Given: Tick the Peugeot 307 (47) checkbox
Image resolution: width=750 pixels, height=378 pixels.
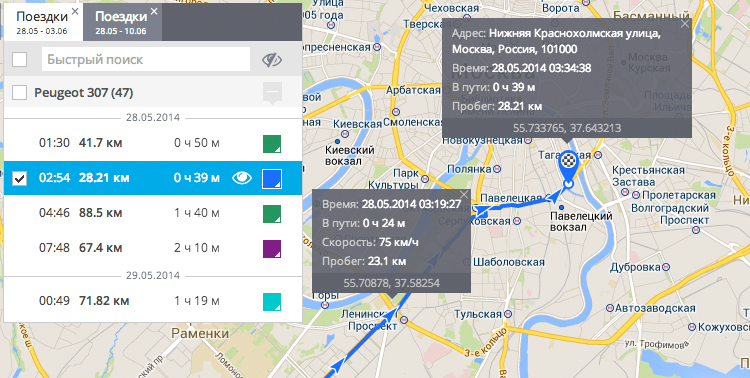Looking at the screenshot, I should coord(20,92).
